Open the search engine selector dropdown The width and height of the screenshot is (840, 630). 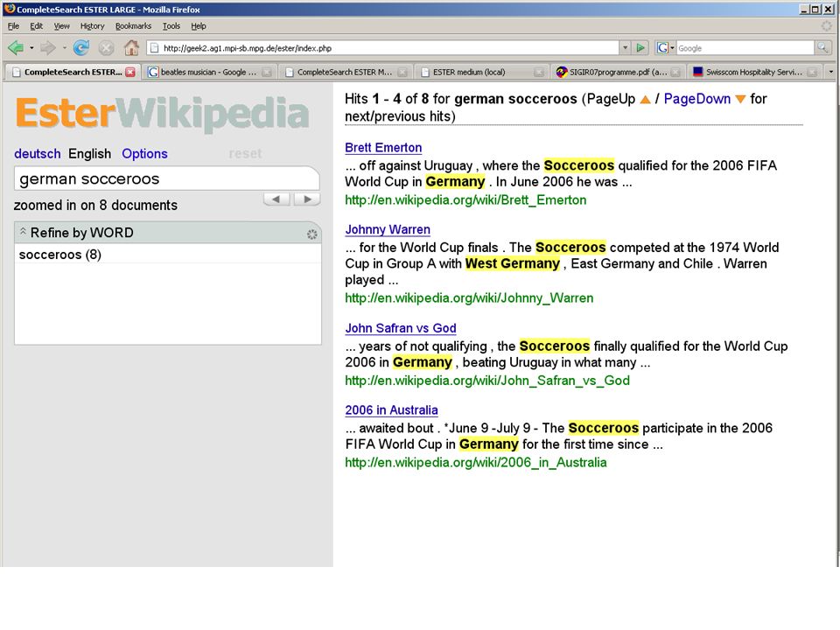coord(665,48)
